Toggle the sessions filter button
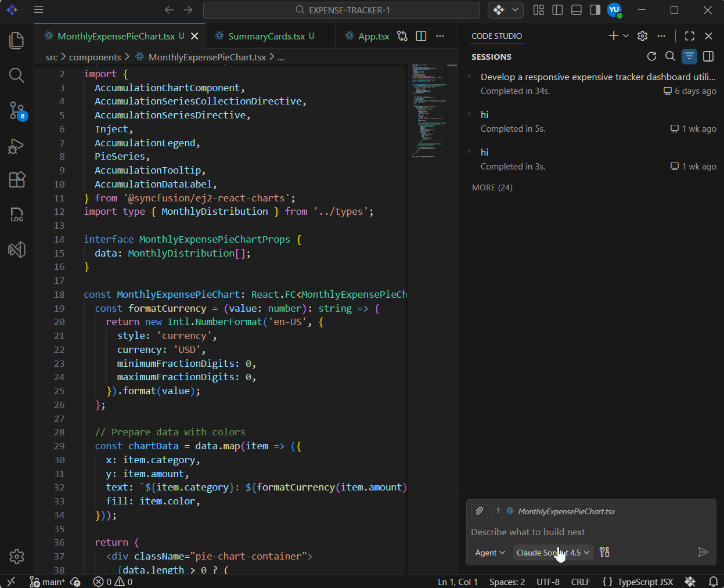Image resolution: width=724 pixels, height=588 pixels. [x=689, y=56]
